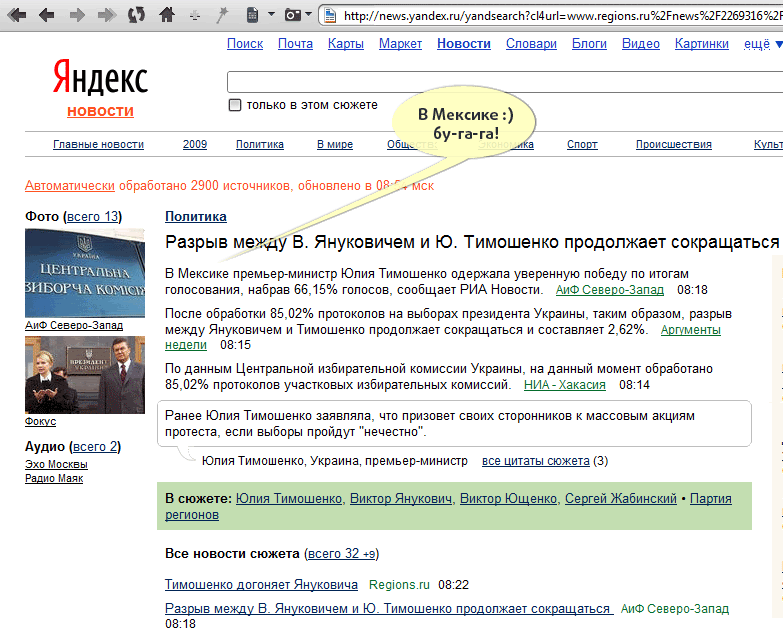This screenshot has width=783, height=630.
Task: Open "Тимошенко догоняет Януковича" article
Action: coord(261,585)
